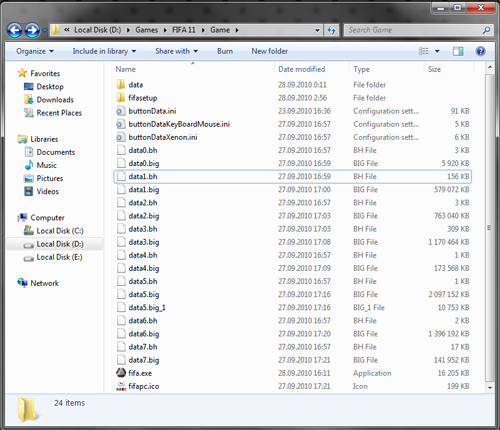
Task: Select the fifapc.ico icon file
Action: pos(121,386)
